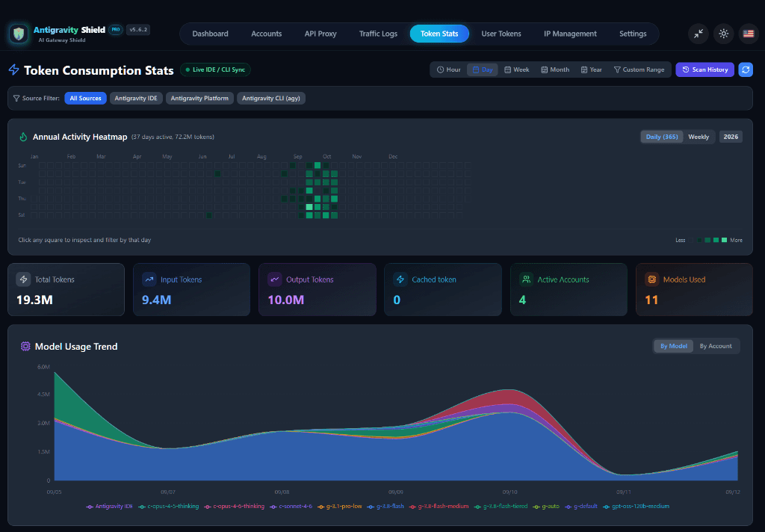The width and height of the screenshot is (765, 532).
Task: Filter by Antigravity IDE source
Action: (x=136, y=98)
